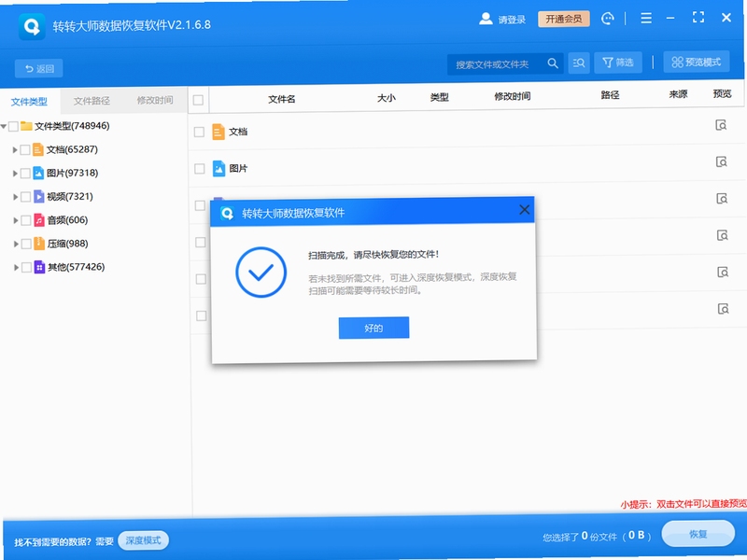This screenshot has height=560, width=747.
Task: Expand the 压缩(988) tree node
Action: 16,244
